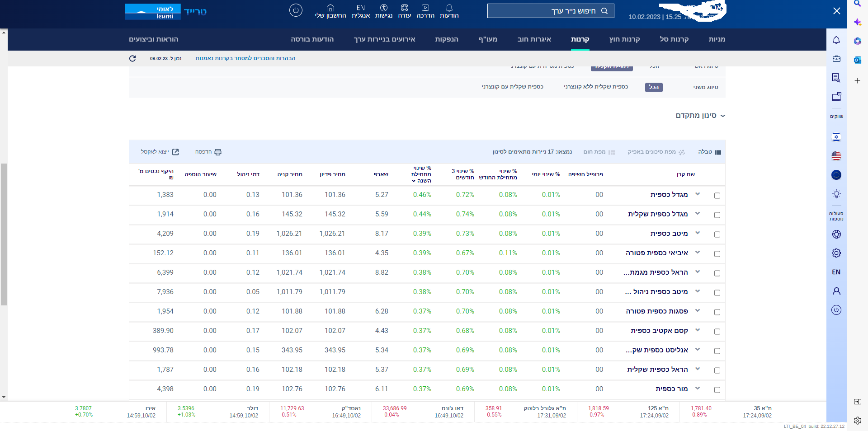
Task: Open the קרנות סל navigation tab
Action: [674, 39]
